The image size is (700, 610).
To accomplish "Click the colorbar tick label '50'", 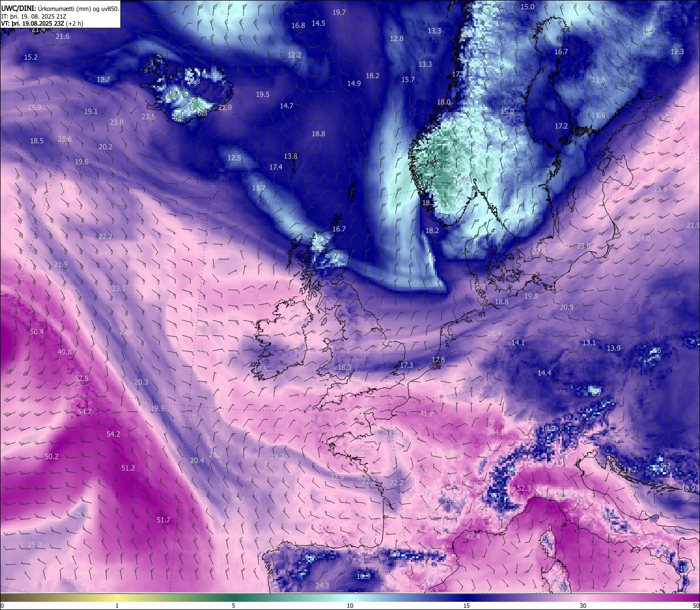I will [696, 606].
